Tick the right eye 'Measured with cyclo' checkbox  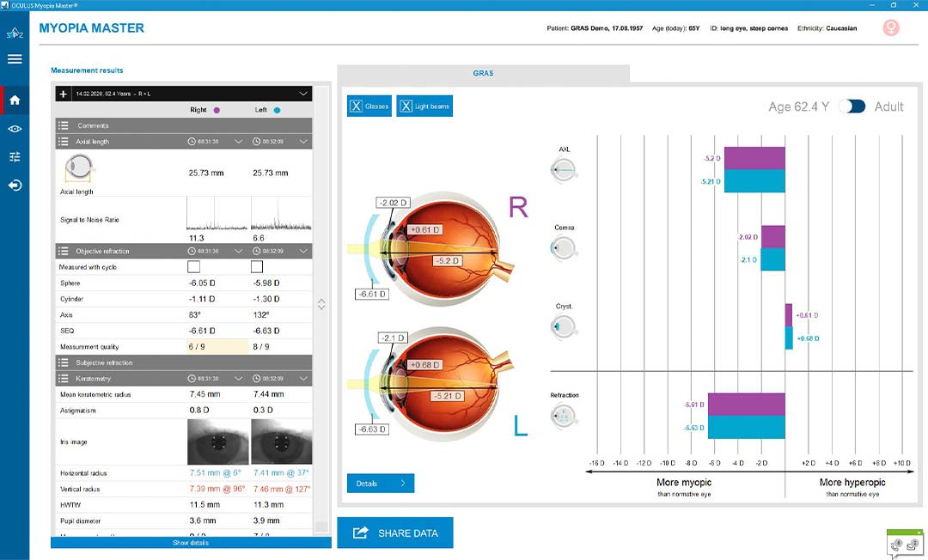pyautogui.click(x=193, y=267)
